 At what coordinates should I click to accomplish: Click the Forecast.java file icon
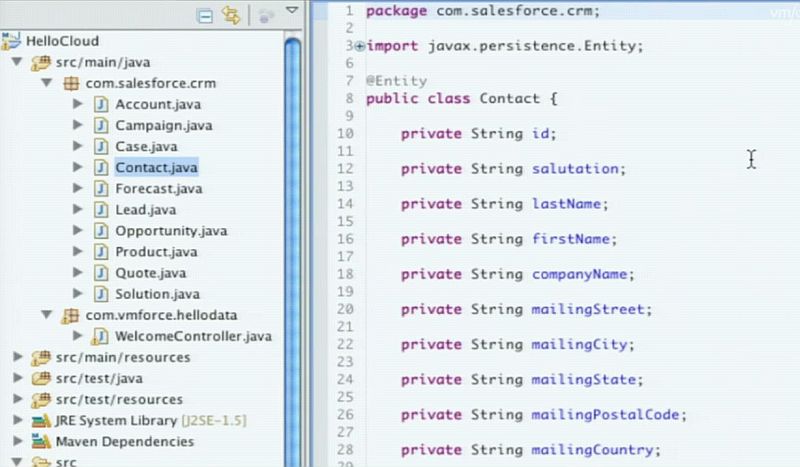click(101, 188)
